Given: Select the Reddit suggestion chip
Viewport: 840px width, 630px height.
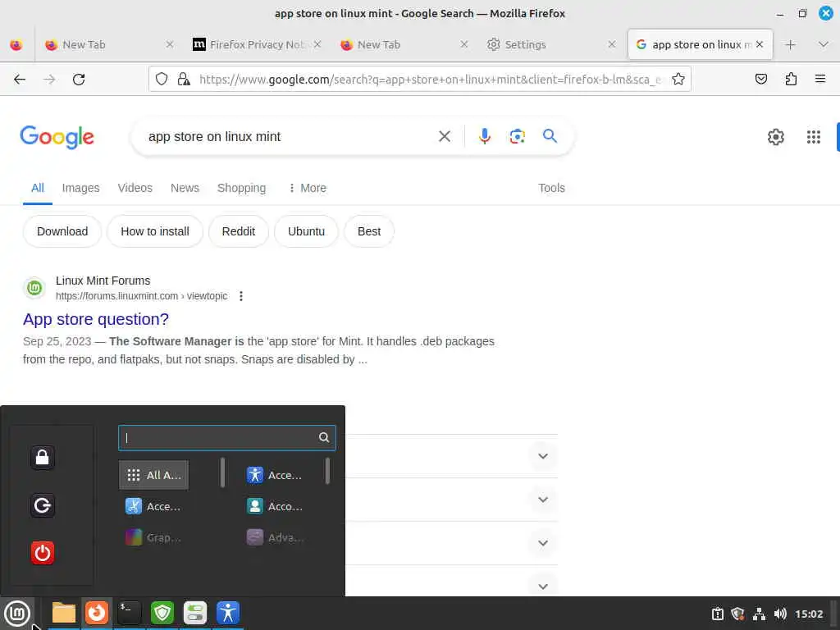Looking at the screenshot, I should click(239, 231).
